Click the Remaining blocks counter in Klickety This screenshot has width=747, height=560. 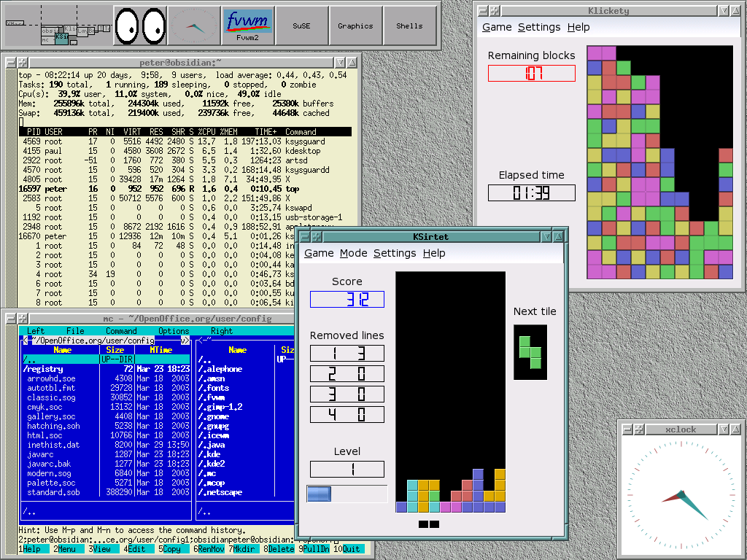(532, 74)
